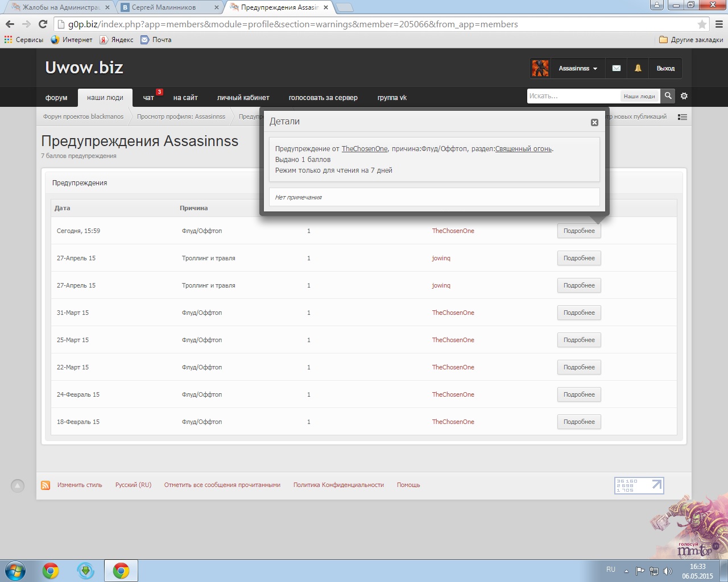Screen dimensions: 728x582
Task: Expand the Assasinnss user dropdown
Action: [578, 68]
